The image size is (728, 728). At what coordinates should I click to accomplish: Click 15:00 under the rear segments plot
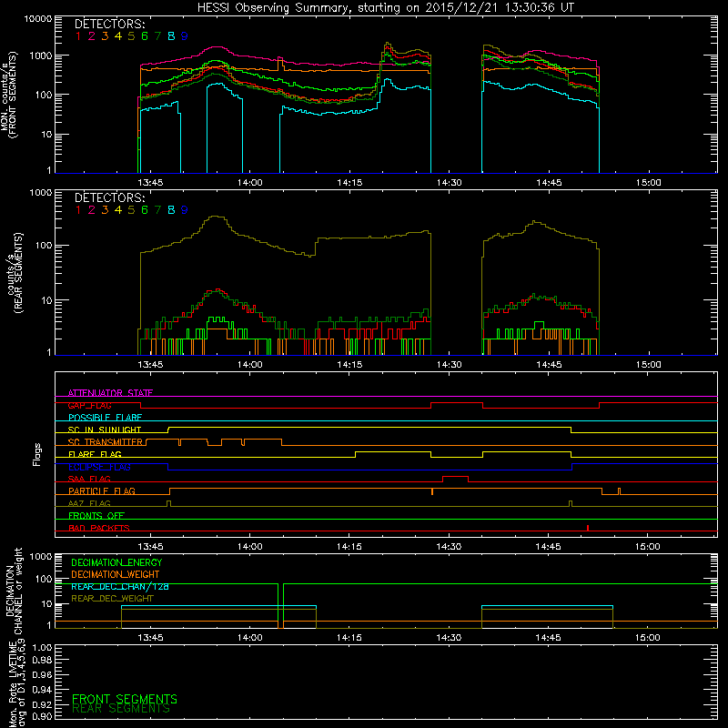(648, 365)
